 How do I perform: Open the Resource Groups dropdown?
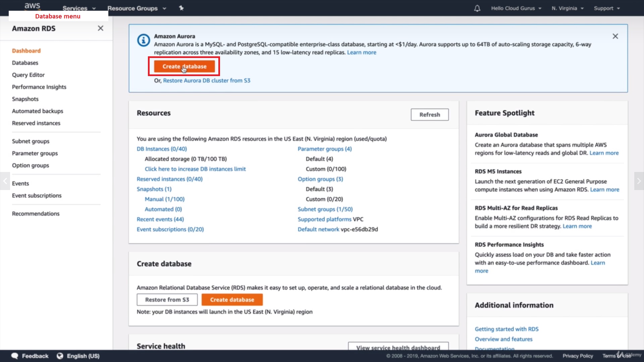tap(137, 8)
